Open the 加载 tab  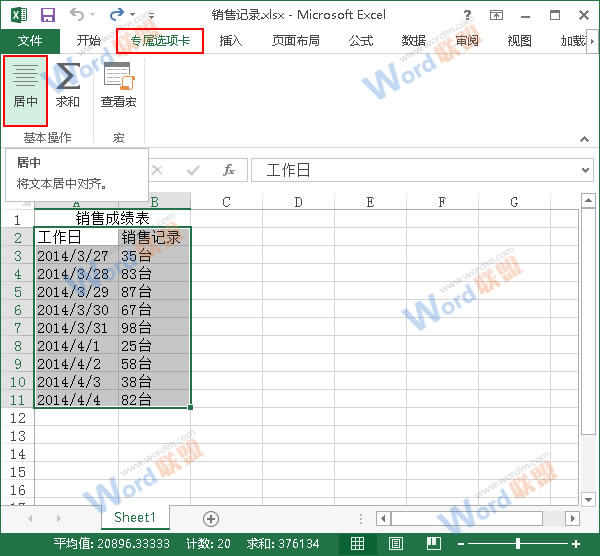[x=572, y=41]
